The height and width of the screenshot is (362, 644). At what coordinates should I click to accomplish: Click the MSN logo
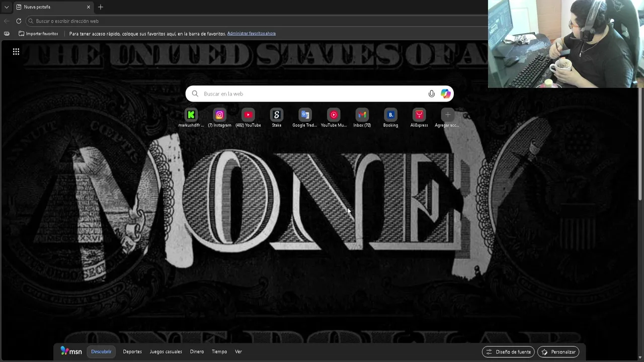point(71,351)
